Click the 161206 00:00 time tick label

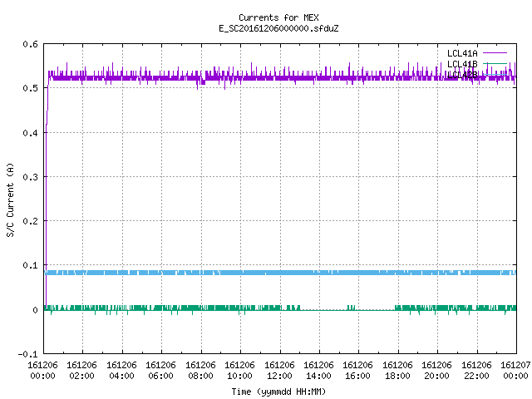[42, 371]
